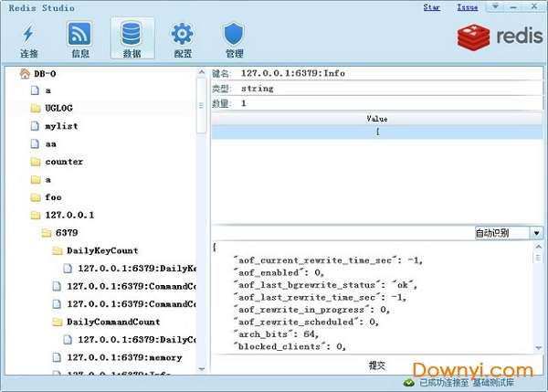Click the folder icon beside foo
This screenshot has width=548, height=392.
36,197
